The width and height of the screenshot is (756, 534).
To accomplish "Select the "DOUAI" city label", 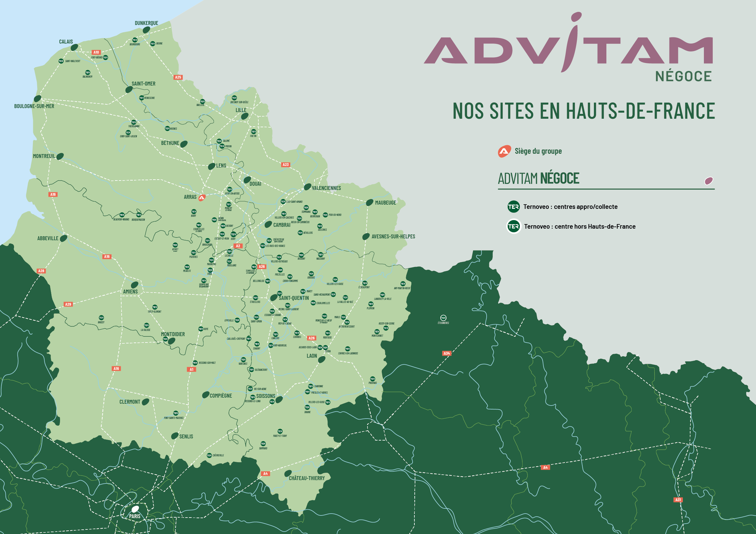I will pyautogui.click(x=256, y=184).
